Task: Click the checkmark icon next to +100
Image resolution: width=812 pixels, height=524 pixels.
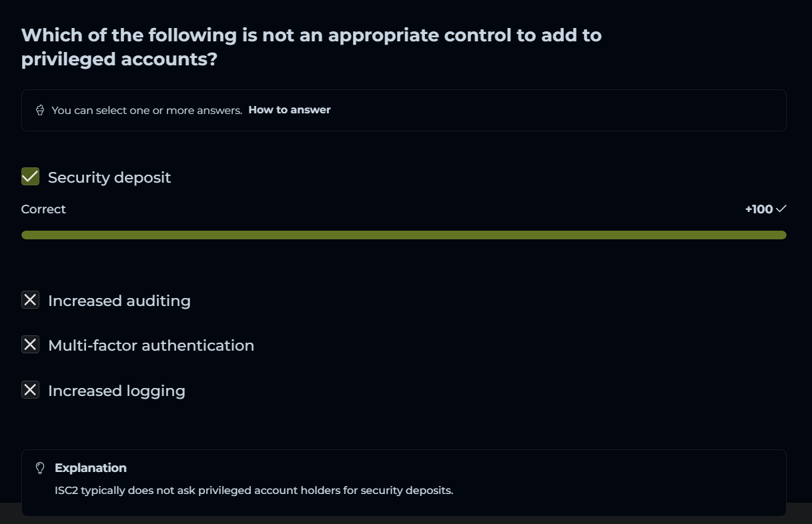Action: [x=781, y=209]
